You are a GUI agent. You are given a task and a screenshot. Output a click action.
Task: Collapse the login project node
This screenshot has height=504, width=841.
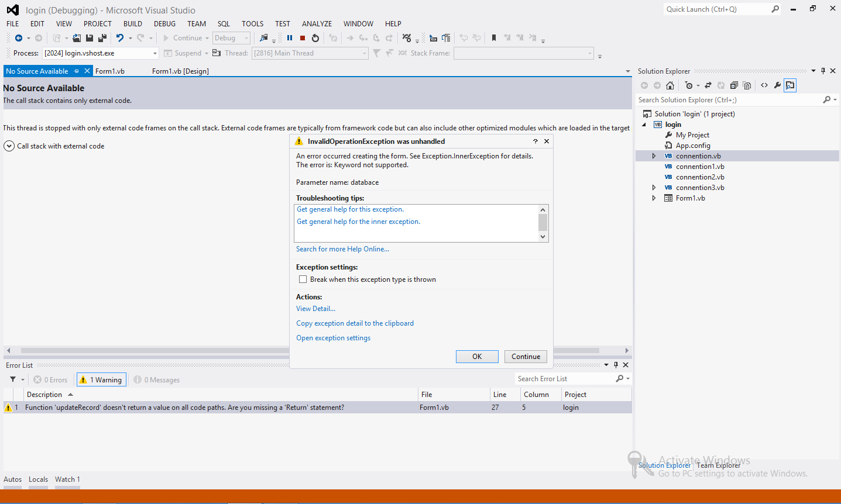[x=644, y=125]
